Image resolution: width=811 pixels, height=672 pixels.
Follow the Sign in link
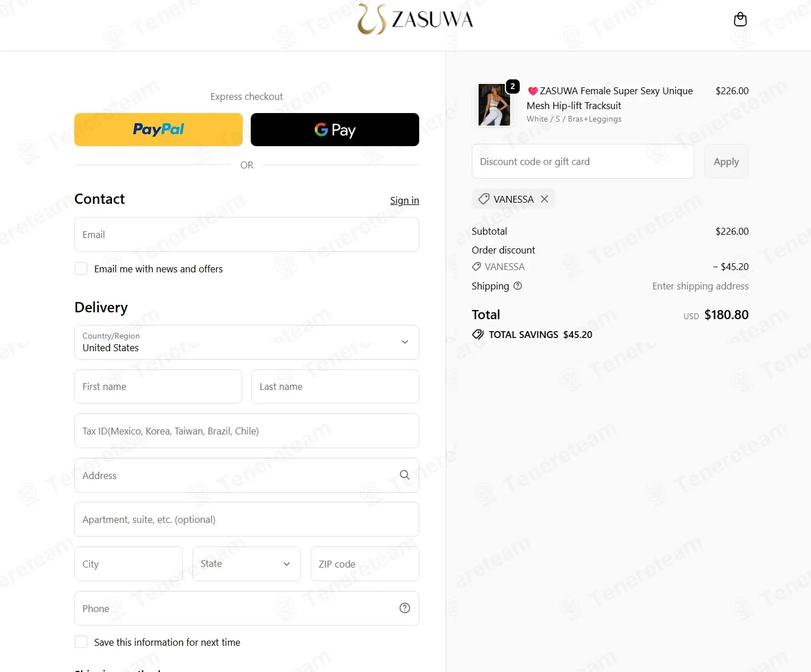pyautogui.click(x=404, y=200)
